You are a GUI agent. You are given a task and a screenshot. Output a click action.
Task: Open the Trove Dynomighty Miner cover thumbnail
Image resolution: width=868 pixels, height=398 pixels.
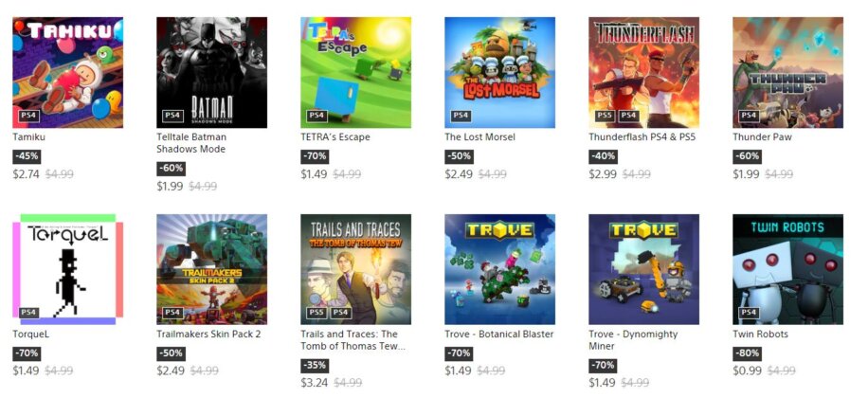click(x=643, y=269)
